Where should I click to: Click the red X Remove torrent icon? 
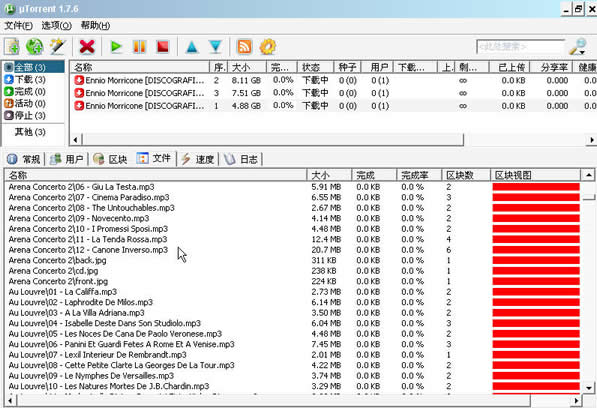point(87,47)
